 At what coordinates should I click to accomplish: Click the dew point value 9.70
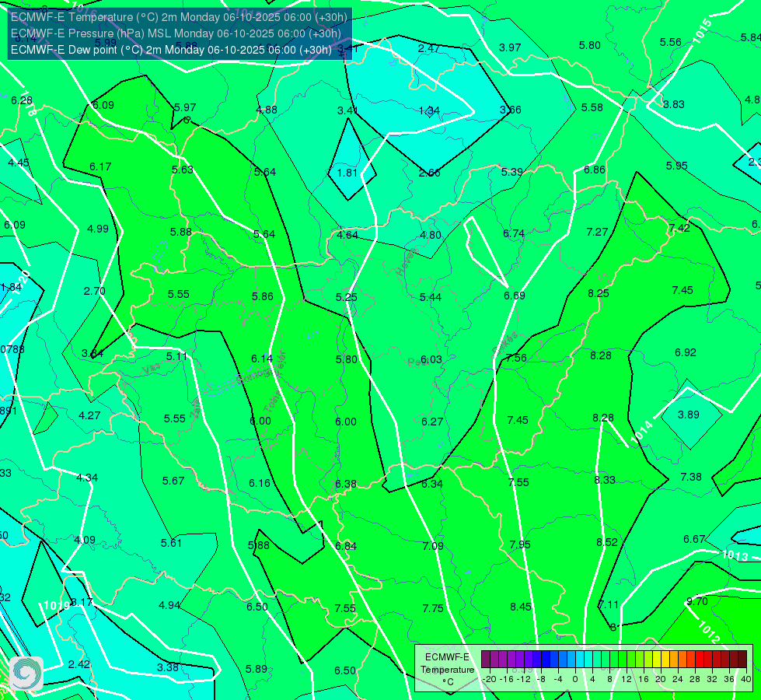pos(697,601)
